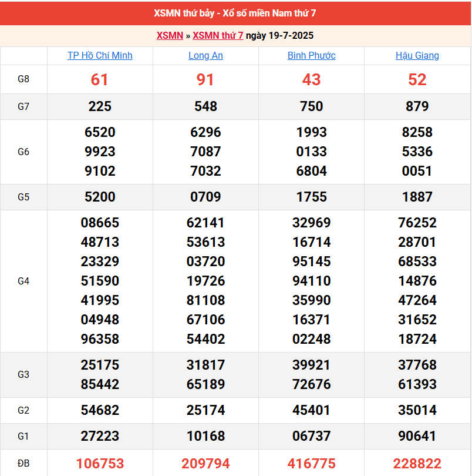Select the G7 row label
The image size is (472, 476).
[23, 106]
